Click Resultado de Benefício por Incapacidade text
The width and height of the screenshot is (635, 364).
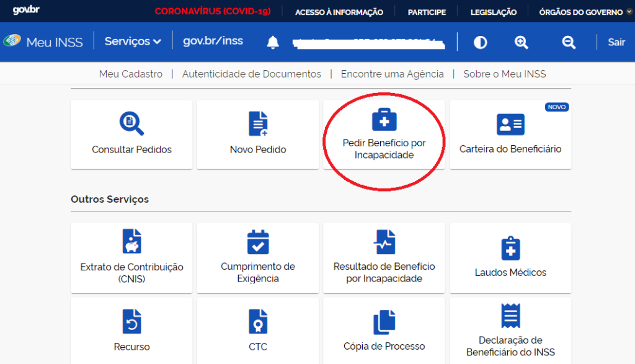point(384,272)
